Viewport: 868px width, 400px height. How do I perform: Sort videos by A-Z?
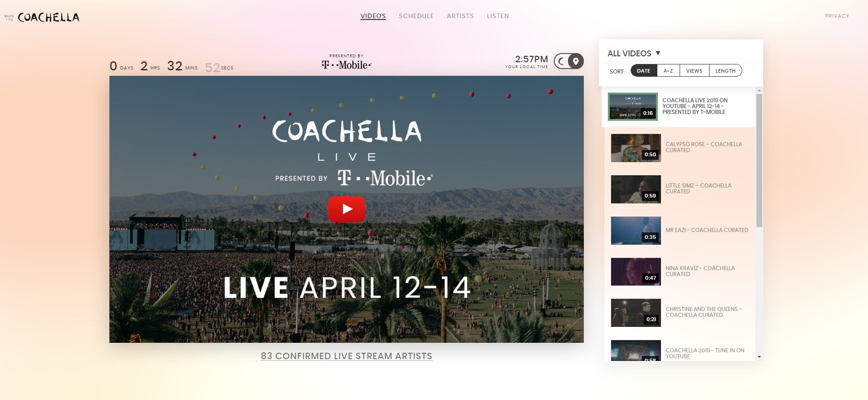click(x=668, y=71)
